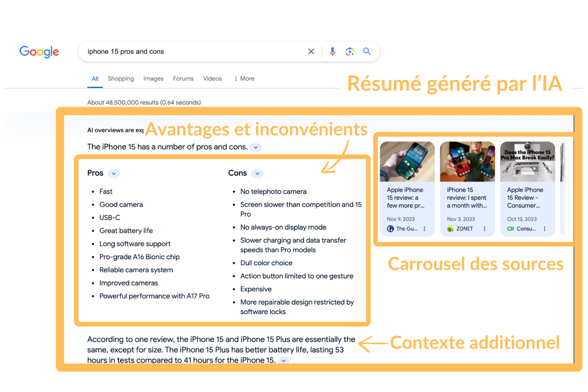The width and height of the screenshot is (588, 392).
Task: Open options menu for ZDNET card
Action: point(484,229)
